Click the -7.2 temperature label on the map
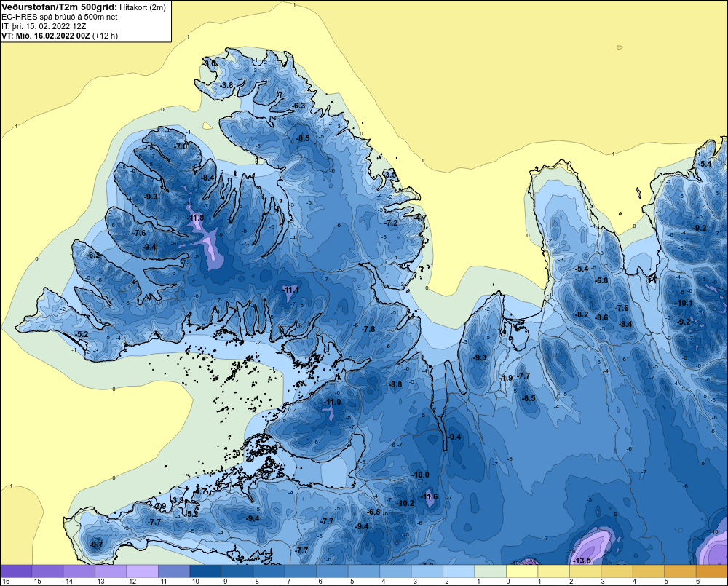The width and height of the screenshot is (728, 586). 392,223
